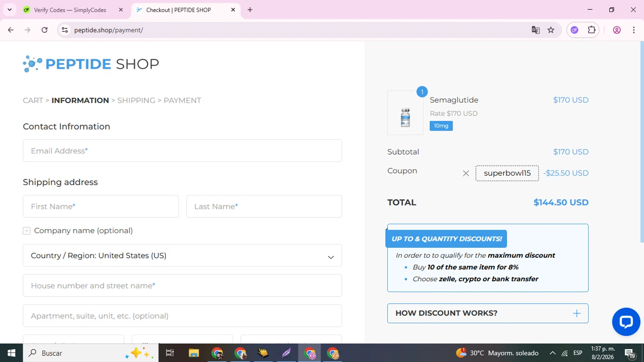Focus the Email Address field

pos(182,151)
